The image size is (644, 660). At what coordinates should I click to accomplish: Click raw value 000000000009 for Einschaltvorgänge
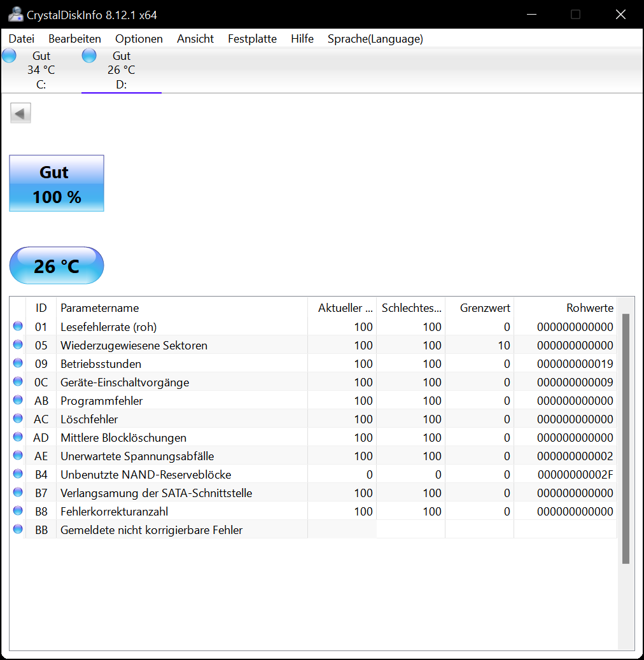coord(575,383)
